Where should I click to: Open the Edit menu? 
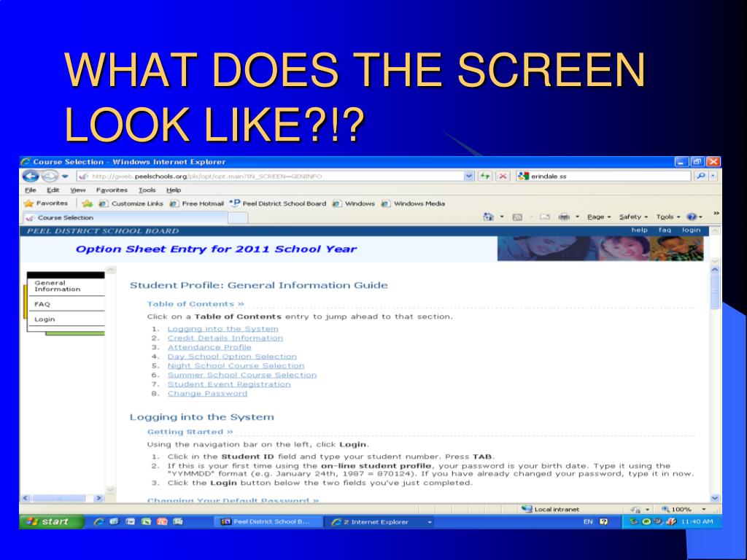pyautogui.click(x=53, y=190)
